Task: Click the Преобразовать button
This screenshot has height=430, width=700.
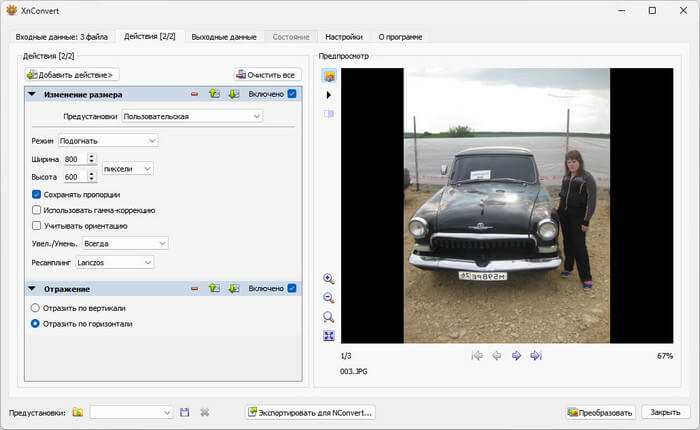Action: tap(600, 412)
